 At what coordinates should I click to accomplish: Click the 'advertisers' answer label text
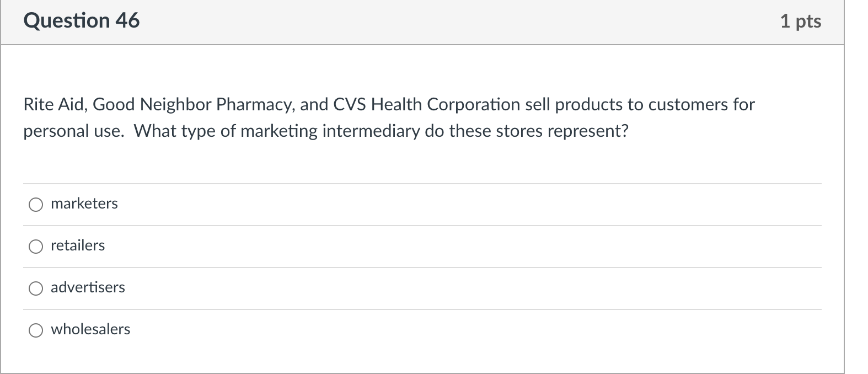tap(88, 287)
